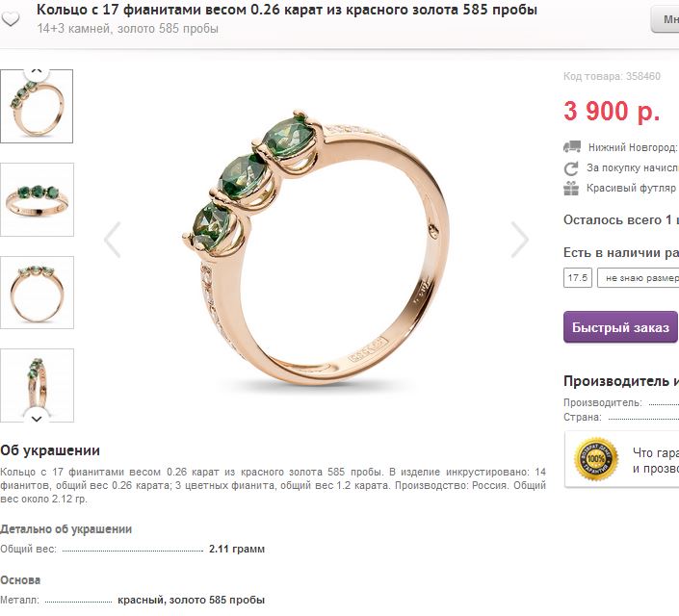Click the bonus refresh arrow icon
The width and height of the screenshot is (679, 616).
571,168
